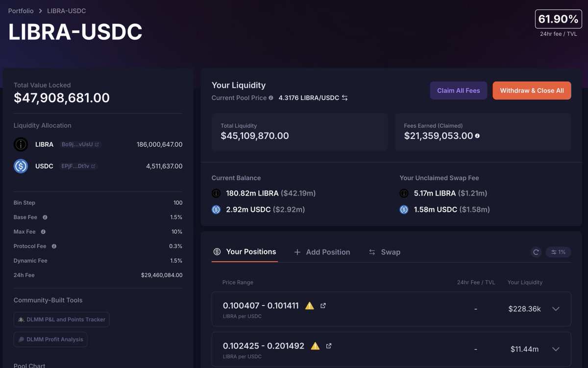Screen dimensions: 588x368
Task: Switch to the Add Position tab
Action: tap(322, 252)
